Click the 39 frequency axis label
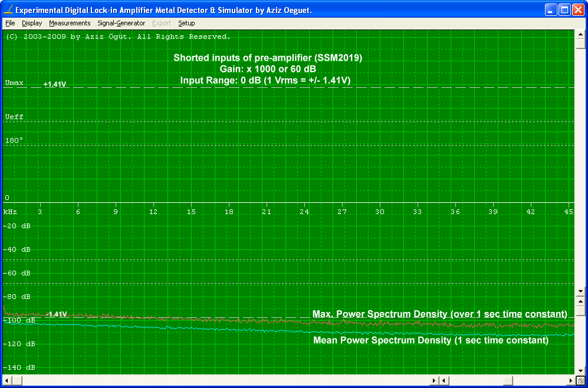This screenshot has height=388, width=588. 492,212
